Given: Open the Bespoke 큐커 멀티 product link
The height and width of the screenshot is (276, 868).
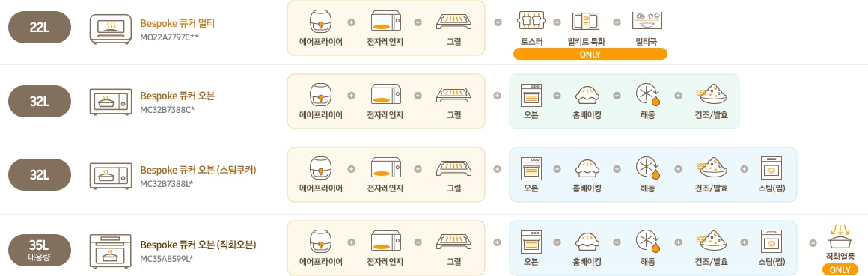Looking at the screenshot, I should 177,23.
